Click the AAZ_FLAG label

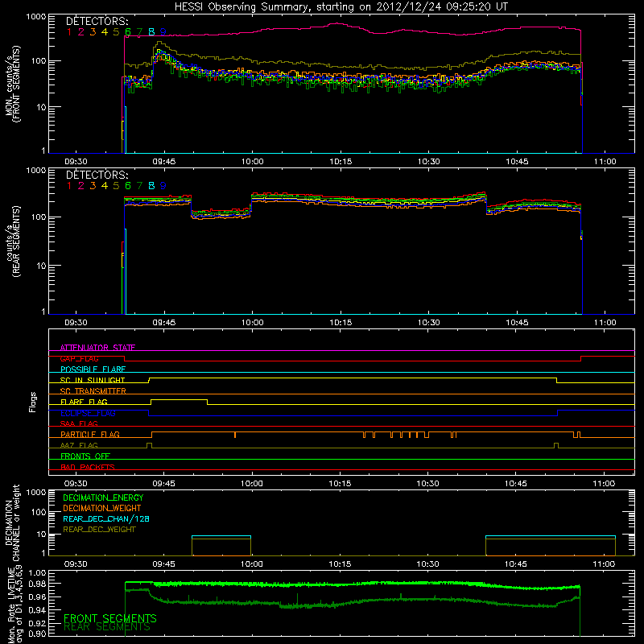click(x=79, y=445)
